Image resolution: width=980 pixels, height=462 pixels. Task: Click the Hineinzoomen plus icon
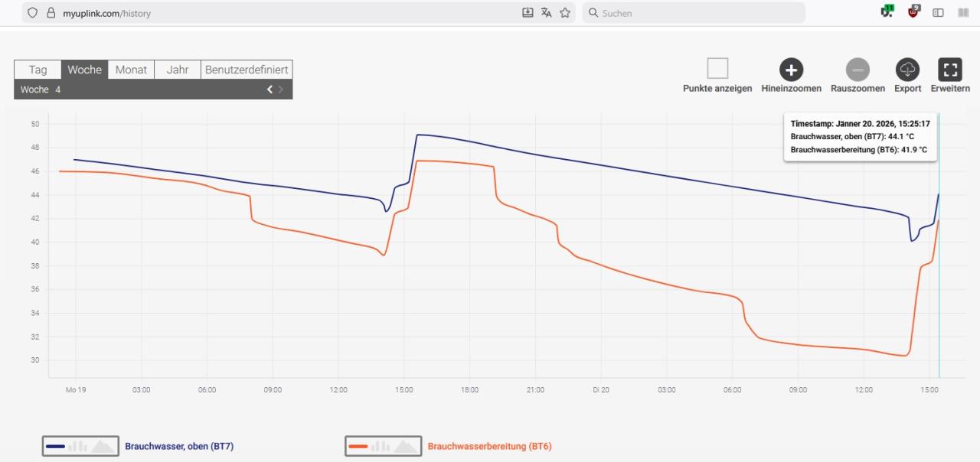[x=791, y=70]
